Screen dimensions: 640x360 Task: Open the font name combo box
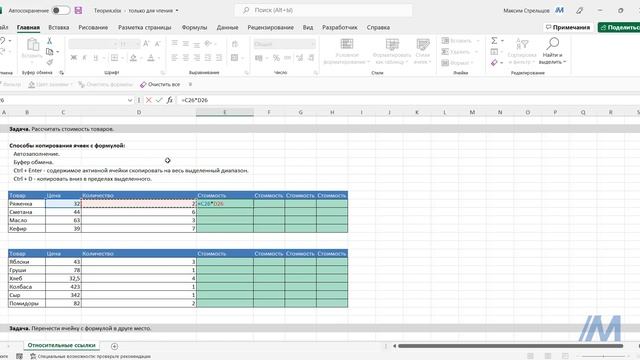[x=93, y=44]
